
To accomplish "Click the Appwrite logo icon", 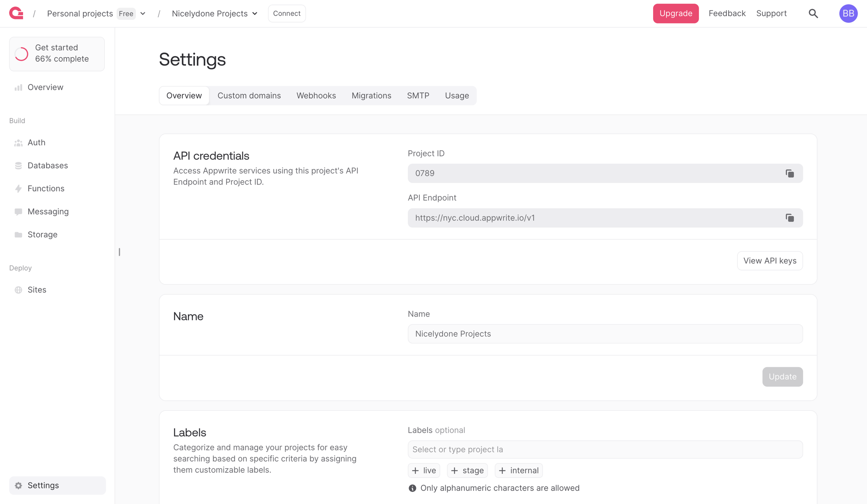I will (x=16, y=13).
